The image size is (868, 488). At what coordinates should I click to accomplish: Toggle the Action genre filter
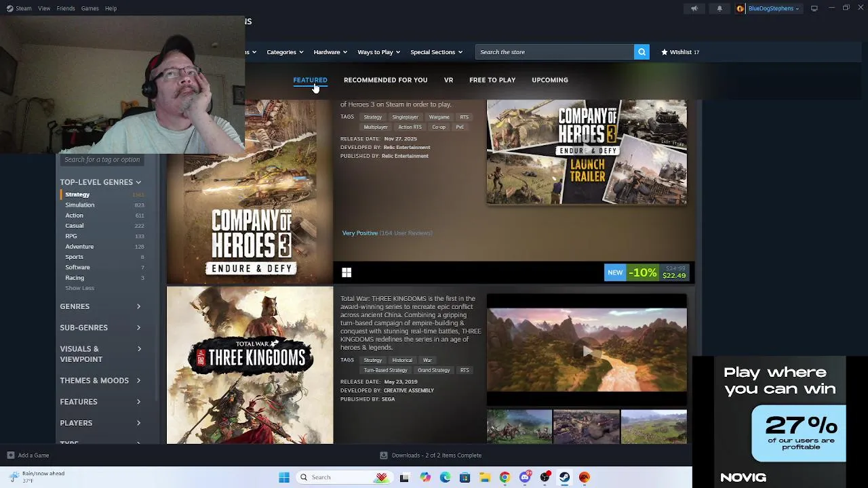(103, 216)
